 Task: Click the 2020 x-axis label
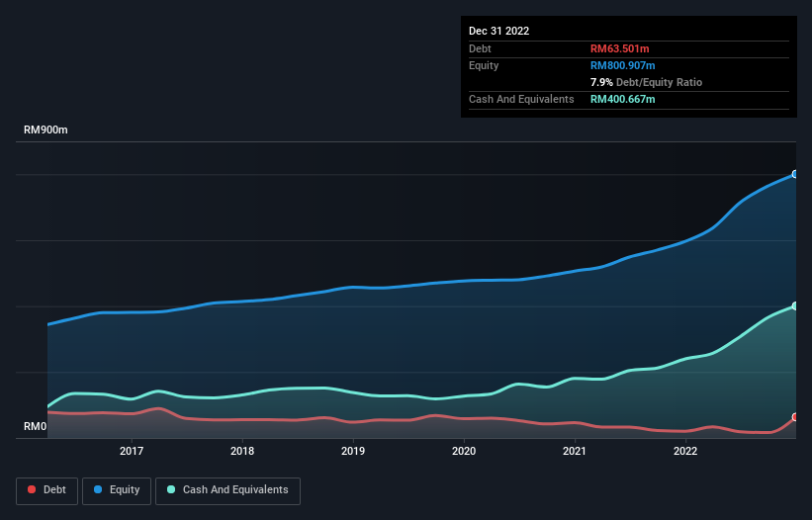(x=464, y=451)
